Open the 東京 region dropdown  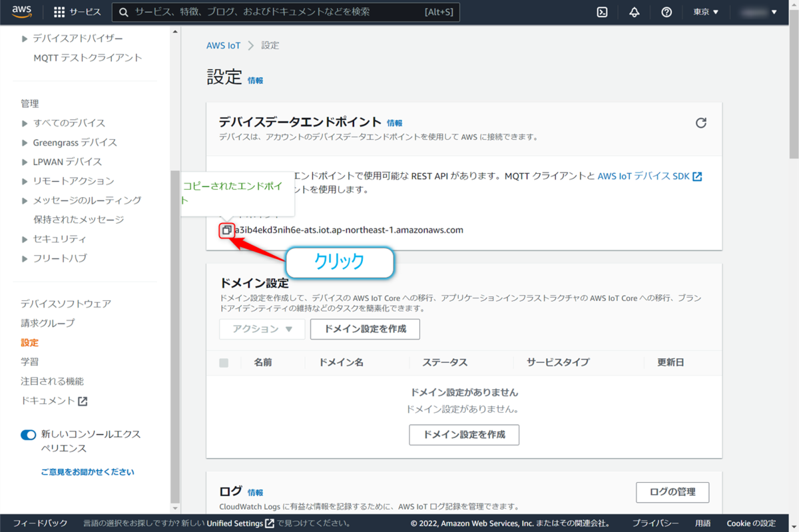click(706, 12)
